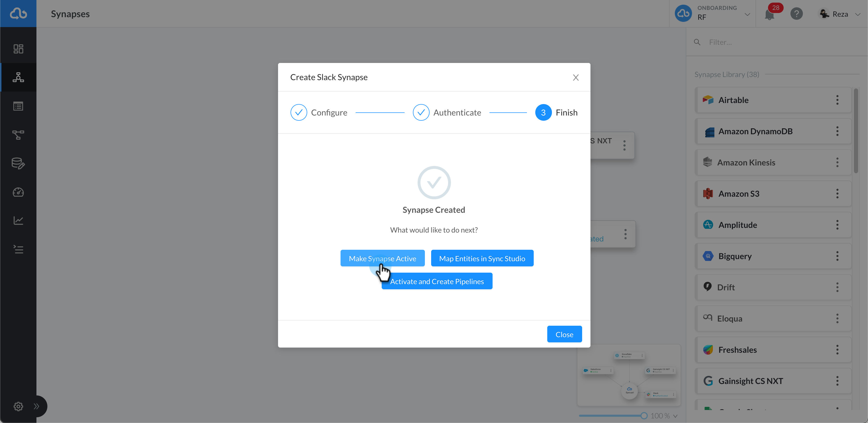Click the Onboarding RF cloud avatar

683,14
